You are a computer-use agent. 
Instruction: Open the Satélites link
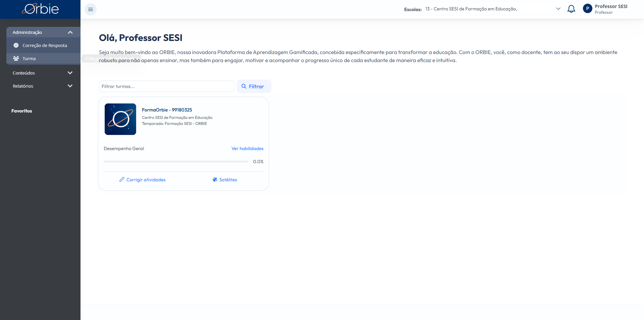click(225, 180)
